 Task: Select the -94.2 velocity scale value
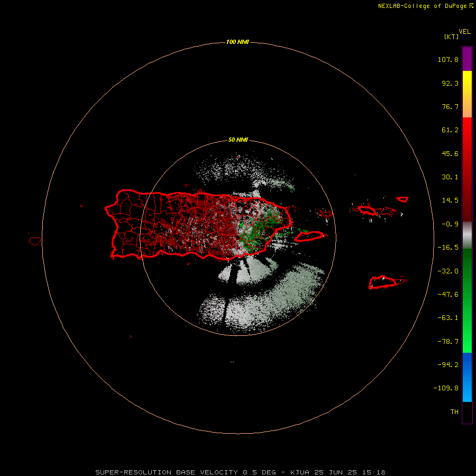[448, 365]
